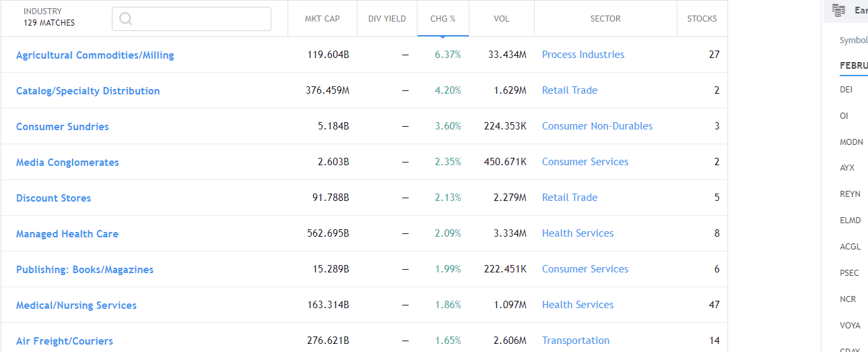The width and height of the screenshot is (868, 352).
Task: Sort by SECTOR column header
Action: click(605, 18)
